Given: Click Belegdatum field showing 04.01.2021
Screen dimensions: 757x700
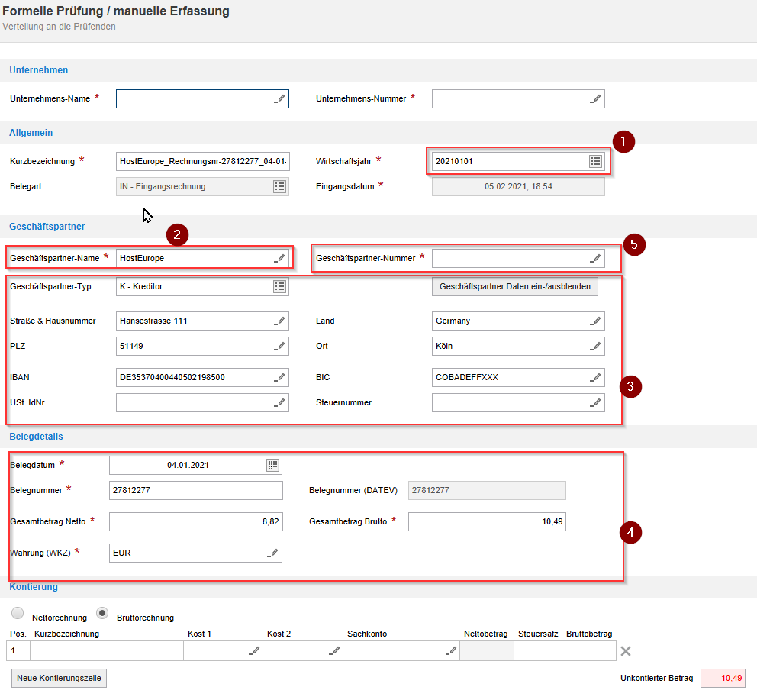Looking at the screenshot, I should (x=195, y=465).
